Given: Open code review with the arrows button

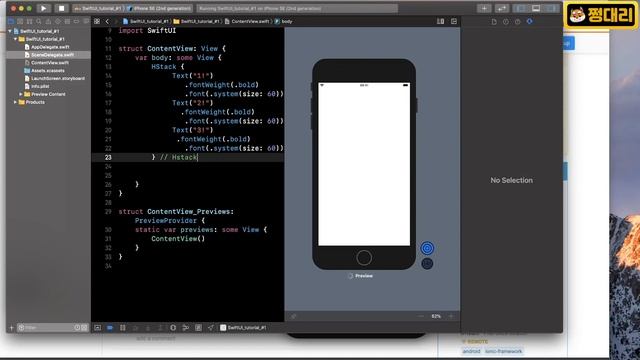Looking at the screenshot, I should 502,8.
